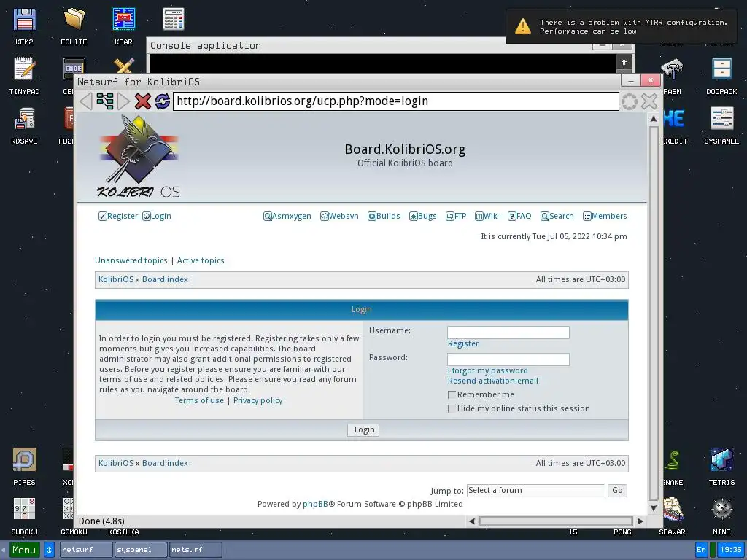Viewport: 747px width, 560px height.
Task: Open Menu on taskbar
Action: (24, 550)
